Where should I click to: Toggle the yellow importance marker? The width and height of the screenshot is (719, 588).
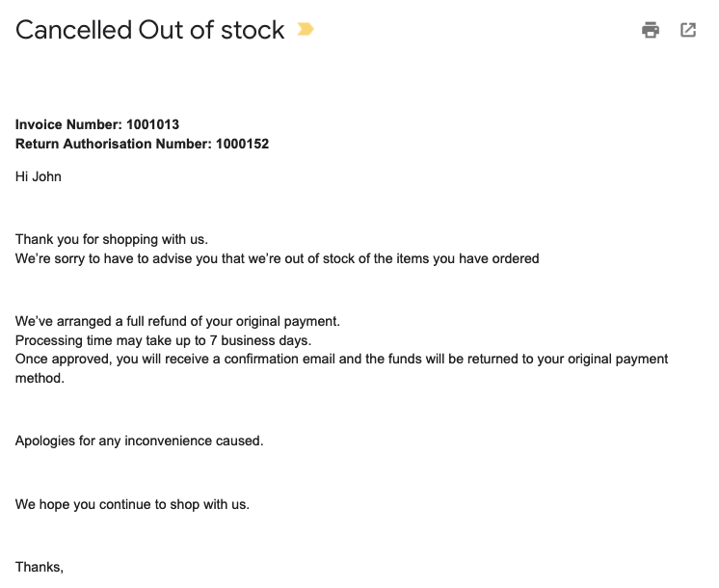306,29
